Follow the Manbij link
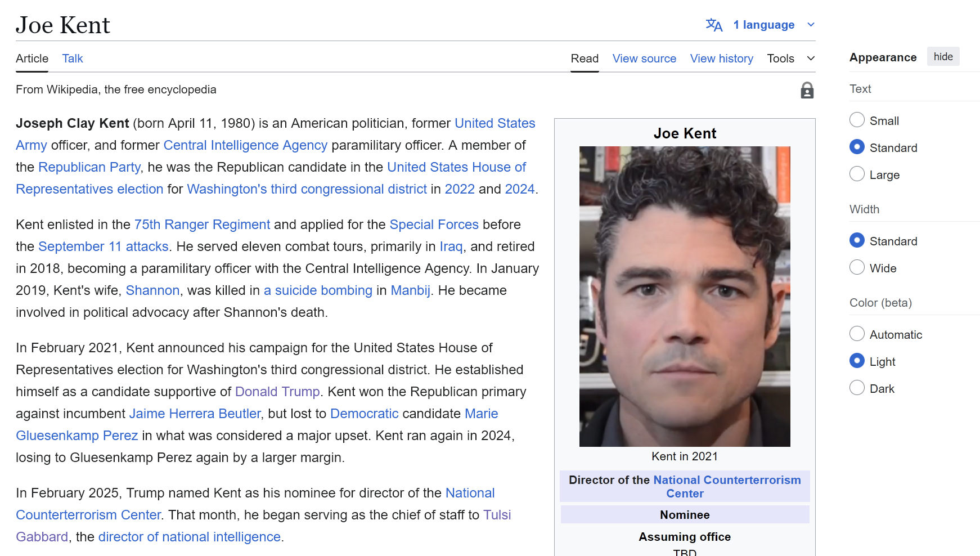The image size is (980, 556). coord(410,290)
